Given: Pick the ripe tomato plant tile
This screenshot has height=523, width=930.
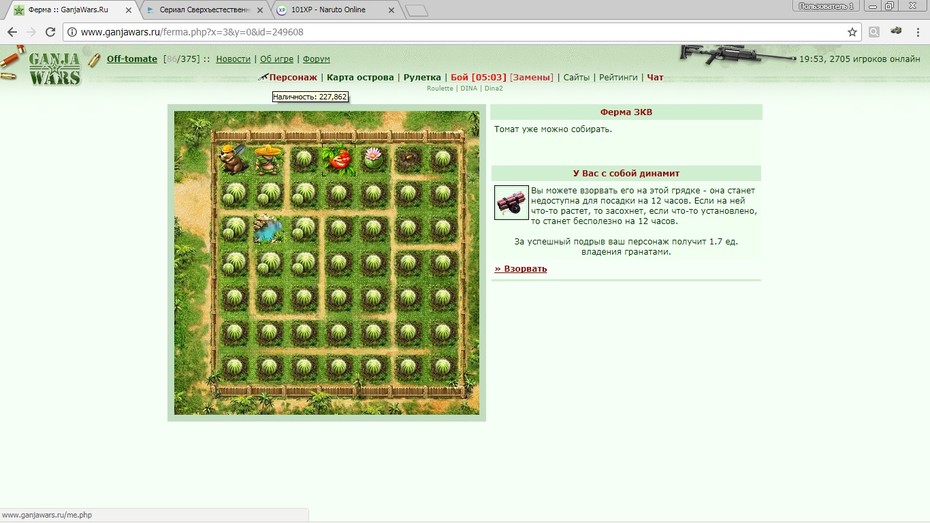Looking at the screenshot, I should [x=338, y=158].
